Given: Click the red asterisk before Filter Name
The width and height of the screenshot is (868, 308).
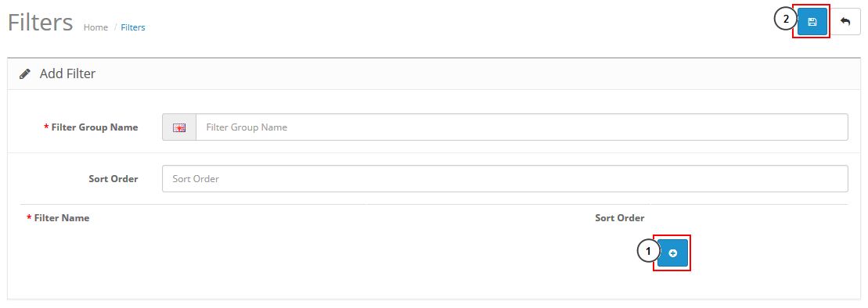Looking at the screenshot, I should [29, 217].
